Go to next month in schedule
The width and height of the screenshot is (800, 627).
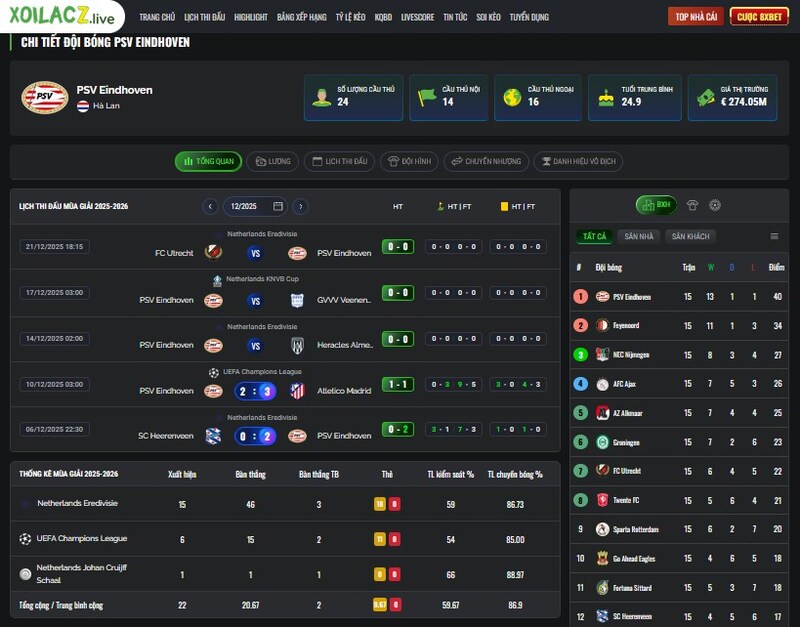[x=301, y=206]
